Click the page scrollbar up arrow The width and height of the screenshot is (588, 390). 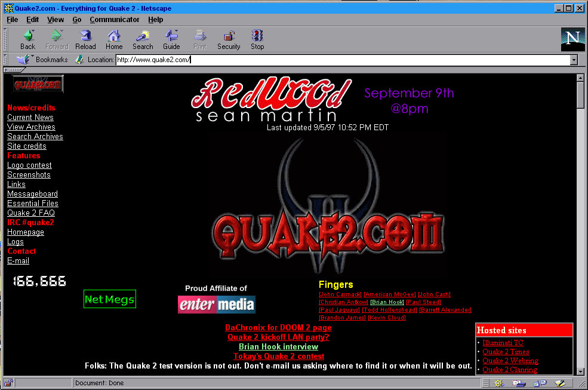pyautogui.click(x=580, y=78)
